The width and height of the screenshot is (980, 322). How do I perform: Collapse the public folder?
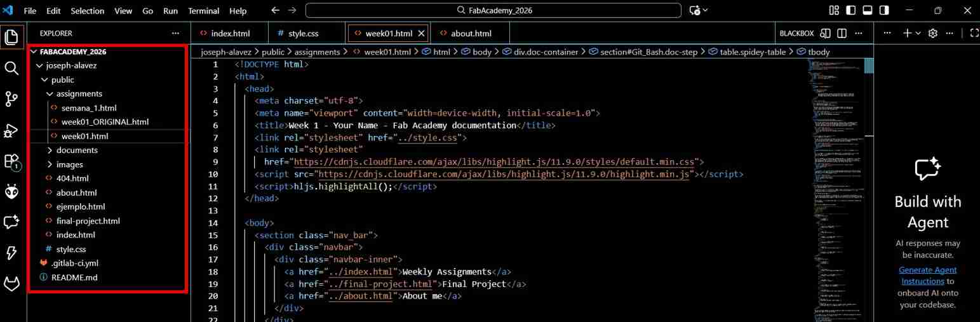[44, 80]
